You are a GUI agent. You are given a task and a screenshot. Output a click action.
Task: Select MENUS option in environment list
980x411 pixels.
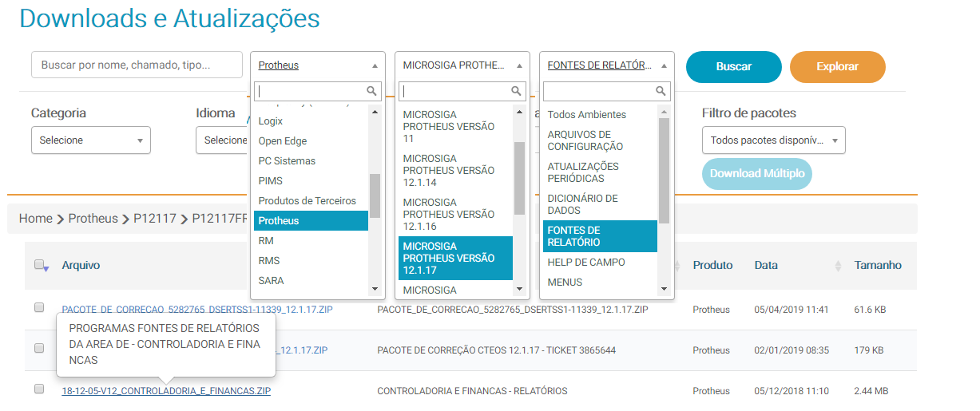[600, 283]
